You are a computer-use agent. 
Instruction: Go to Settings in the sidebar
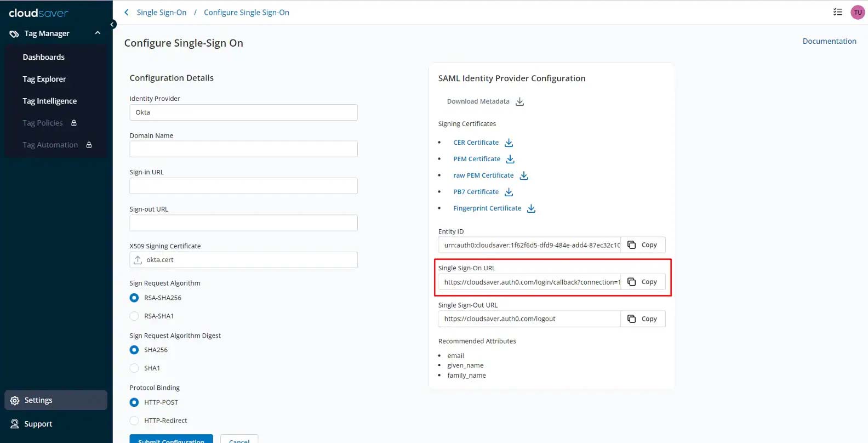[38, 400]
